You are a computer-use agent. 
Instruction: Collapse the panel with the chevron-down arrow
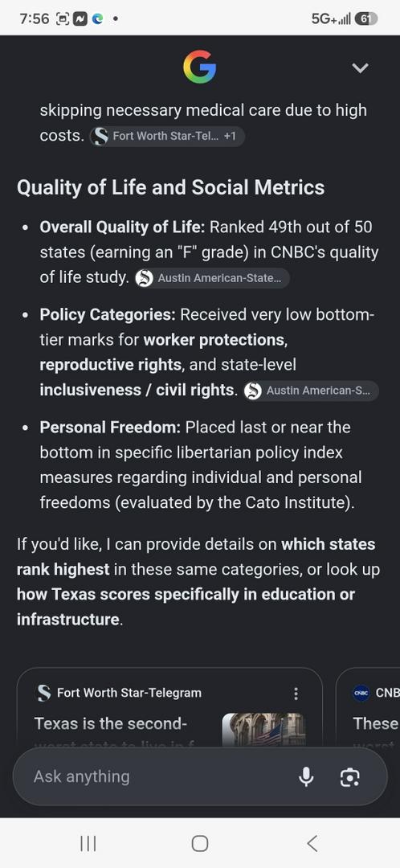(360, 68)
